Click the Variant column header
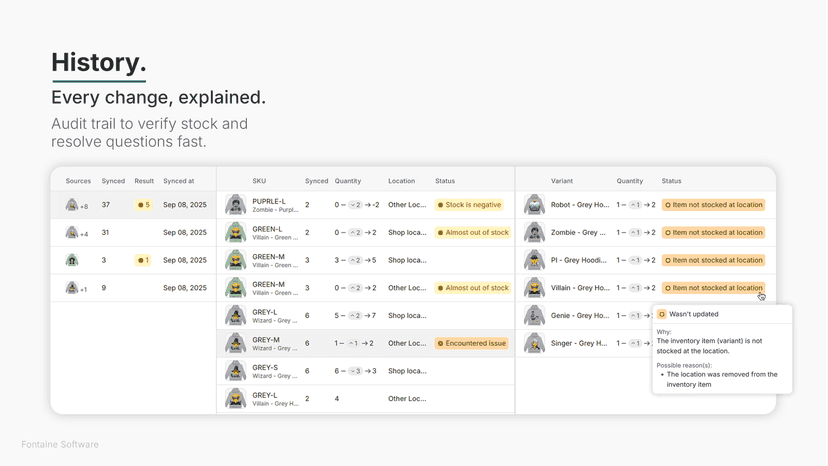Image resolution: width=828 pixels, height=466 pixels. 562,181
